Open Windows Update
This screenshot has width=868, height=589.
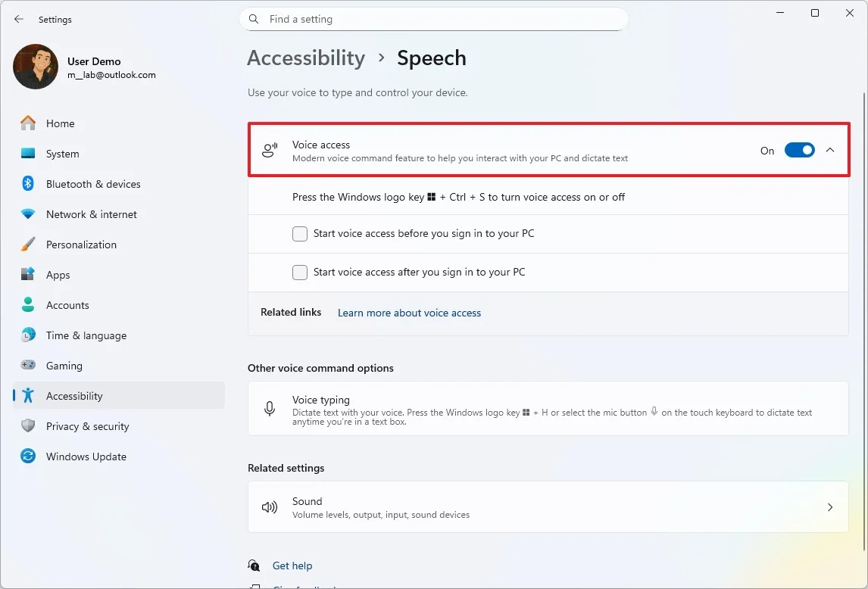click(x=86, y=457)
